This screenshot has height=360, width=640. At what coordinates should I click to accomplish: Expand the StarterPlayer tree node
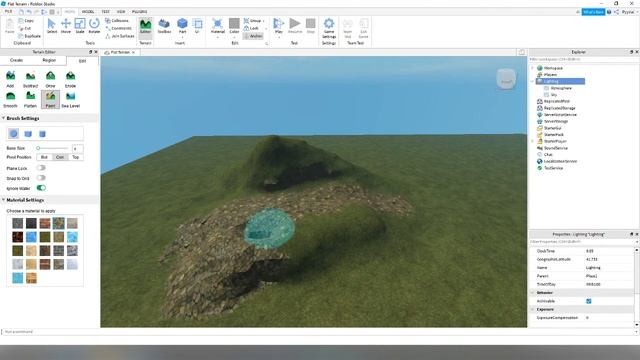[532, 141]
